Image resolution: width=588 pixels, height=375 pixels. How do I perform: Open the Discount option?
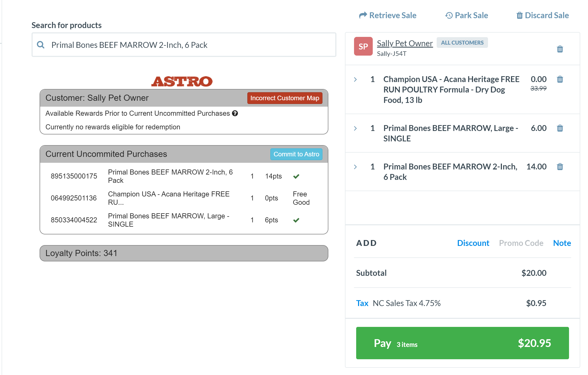point(473,243)
